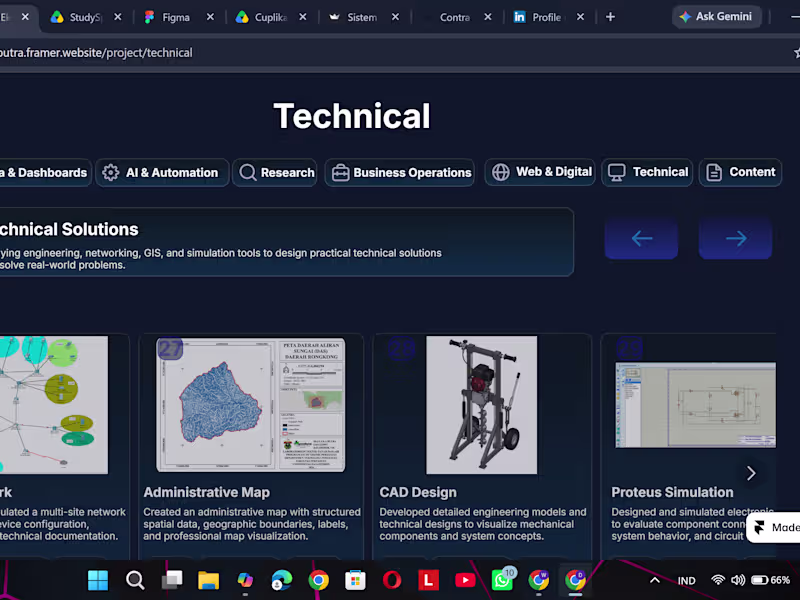Close the Figma tab

click(x=210, y=17)
